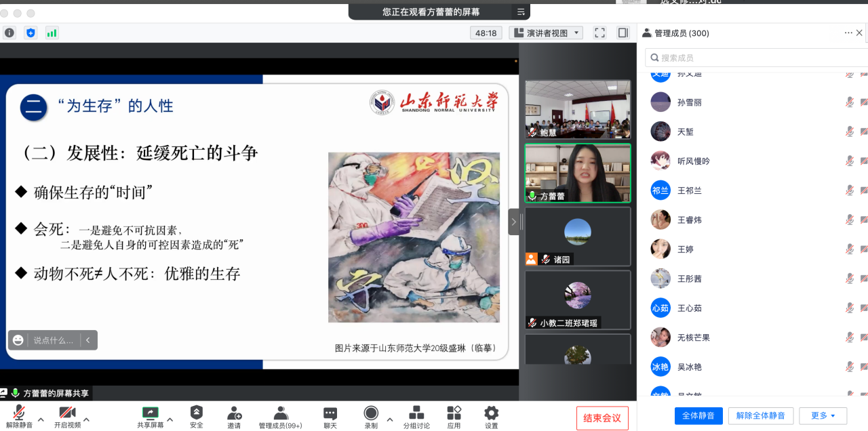Image resolution: width=868 pixels, height=431 pixels.
Task: Start recording with the 录制 button
Action: [x=371, y=413]
